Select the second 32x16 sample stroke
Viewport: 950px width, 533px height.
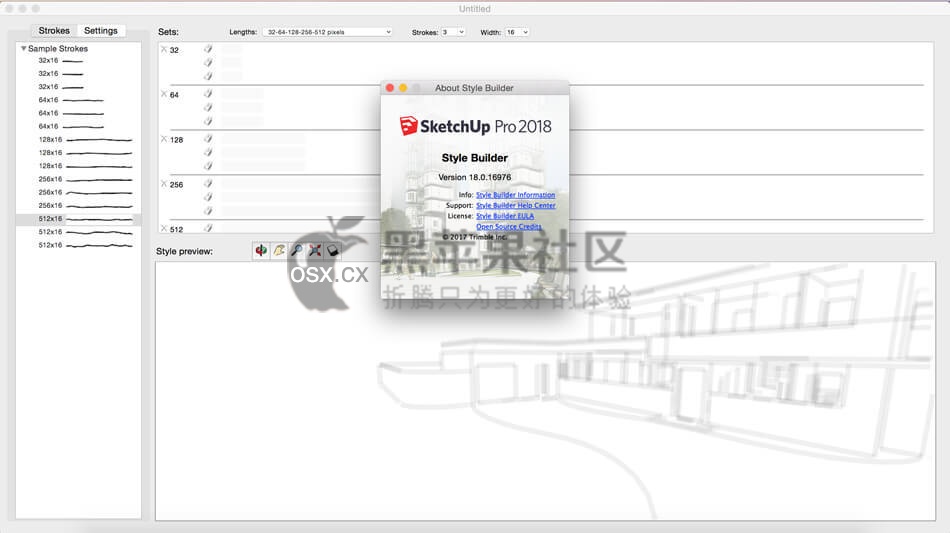[78, 74]
